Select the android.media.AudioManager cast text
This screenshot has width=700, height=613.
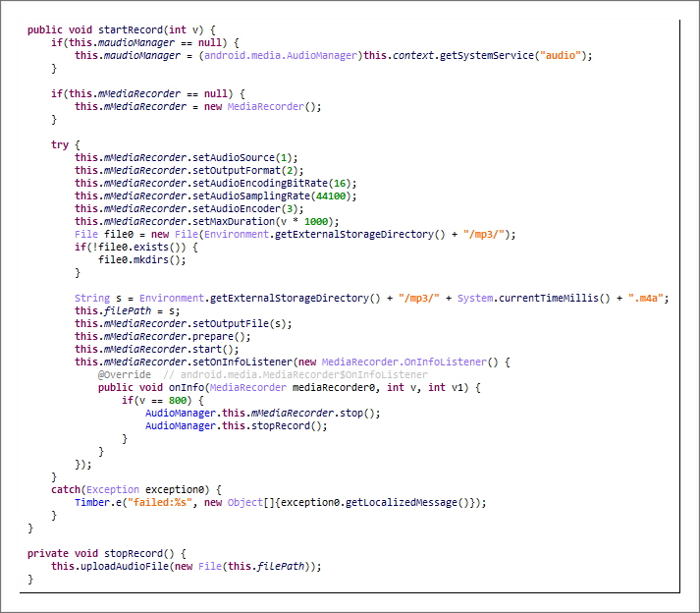[281, 55]
